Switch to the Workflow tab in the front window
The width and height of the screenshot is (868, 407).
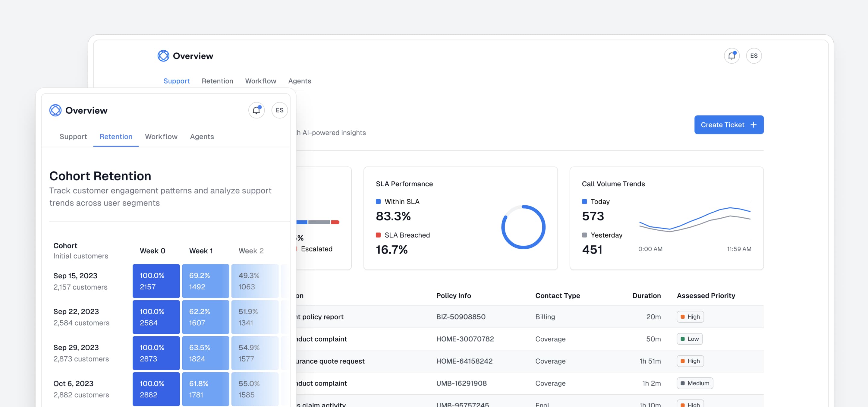click(x=161, y=137)
